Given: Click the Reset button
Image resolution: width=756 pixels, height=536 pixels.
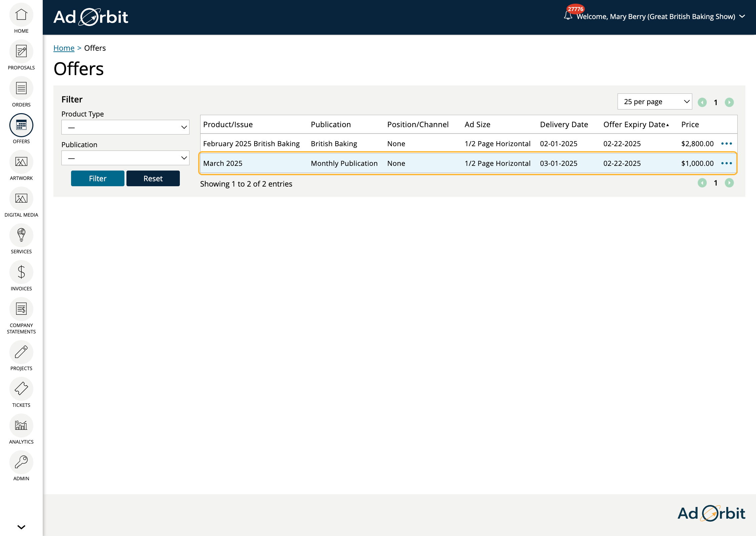Looking at the screenshot, I should (153, 179).
